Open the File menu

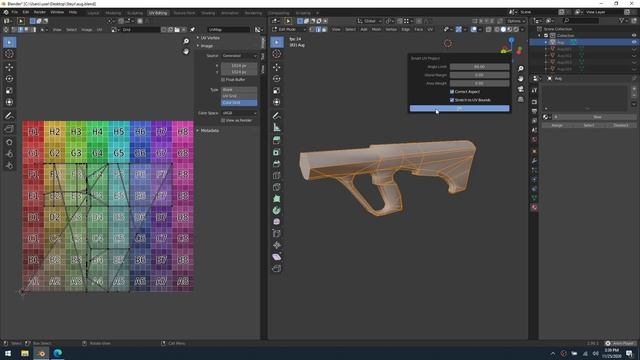coord(15,12)
